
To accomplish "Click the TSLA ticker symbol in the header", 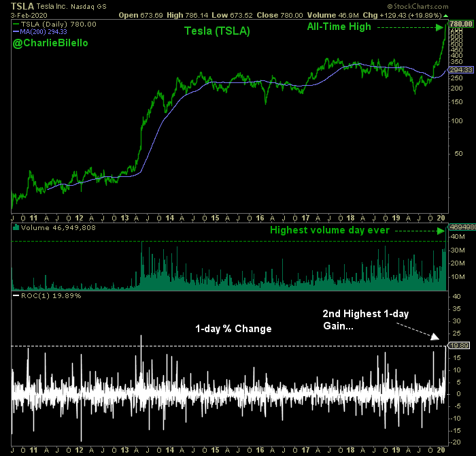I will click(22, 6).
